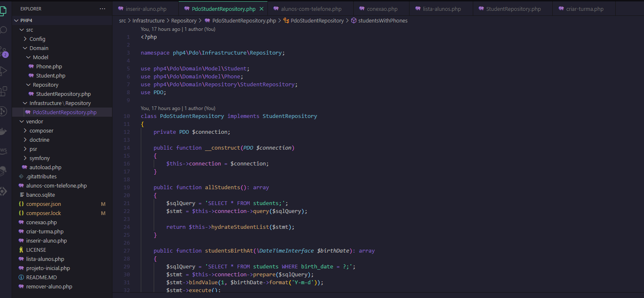Image resolution: width=644 pixels, height=298 pixels.
Task: Switch to the inserir-aluno.php tab
Action: pos(145,9)
